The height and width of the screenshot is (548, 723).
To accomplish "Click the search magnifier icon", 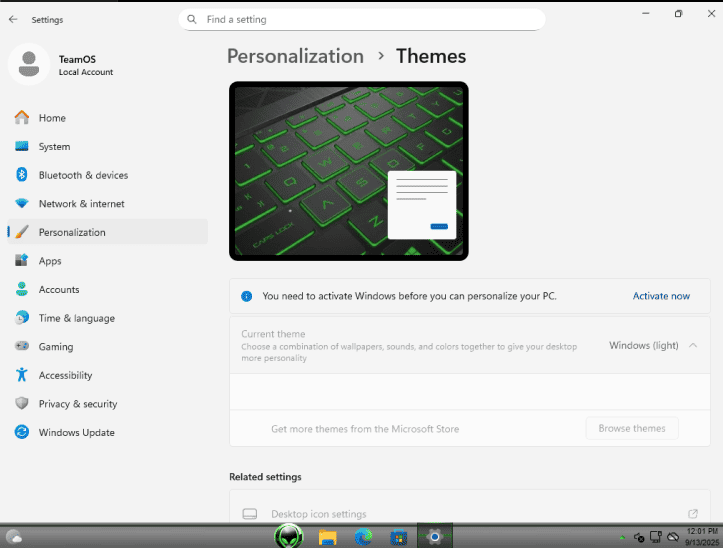I will click(x=192, y=19).
